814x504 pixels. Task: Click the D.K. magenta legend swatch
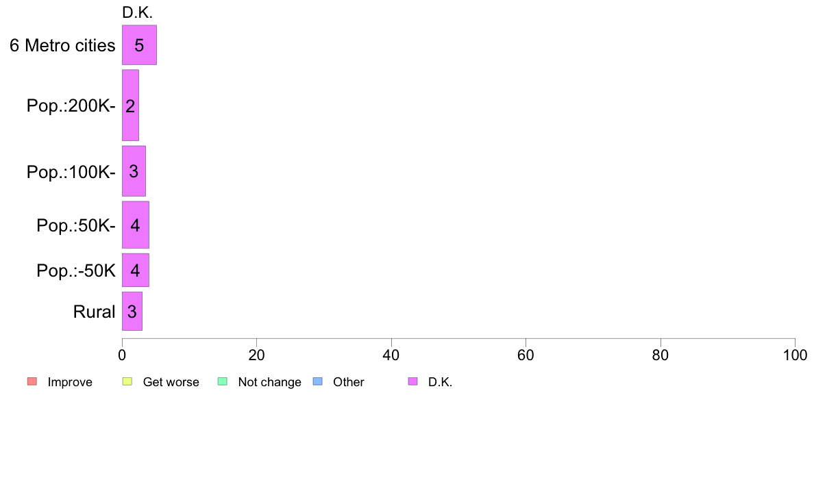coord(412,381)
